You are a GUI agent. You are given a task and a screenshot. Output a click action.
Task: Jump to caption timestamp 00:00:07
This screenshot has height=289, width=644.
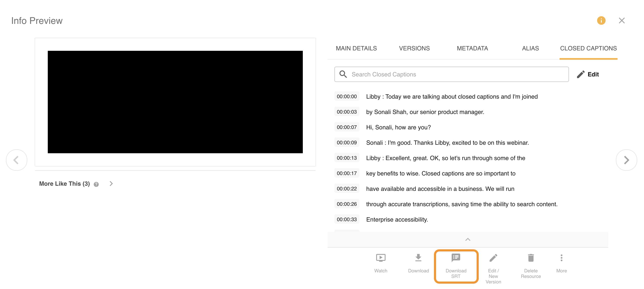coord(347,127)
